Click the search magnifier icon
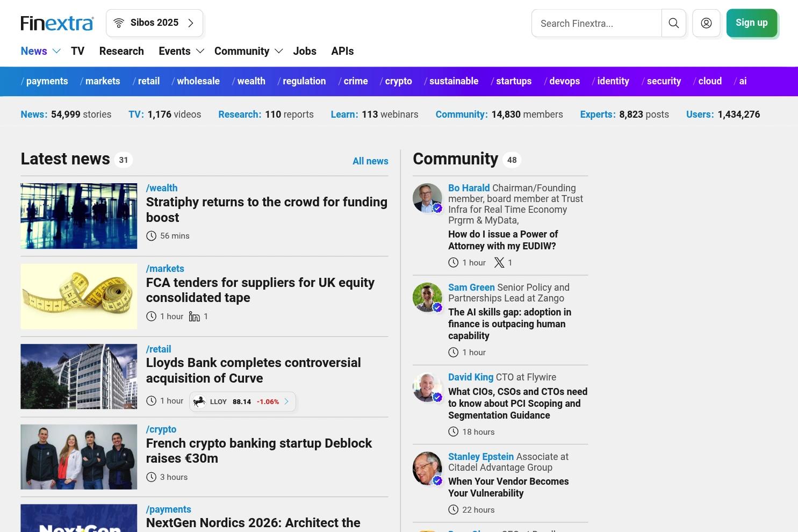The height and width of the screenshot is (532, 798). click(x=674, y=23)
